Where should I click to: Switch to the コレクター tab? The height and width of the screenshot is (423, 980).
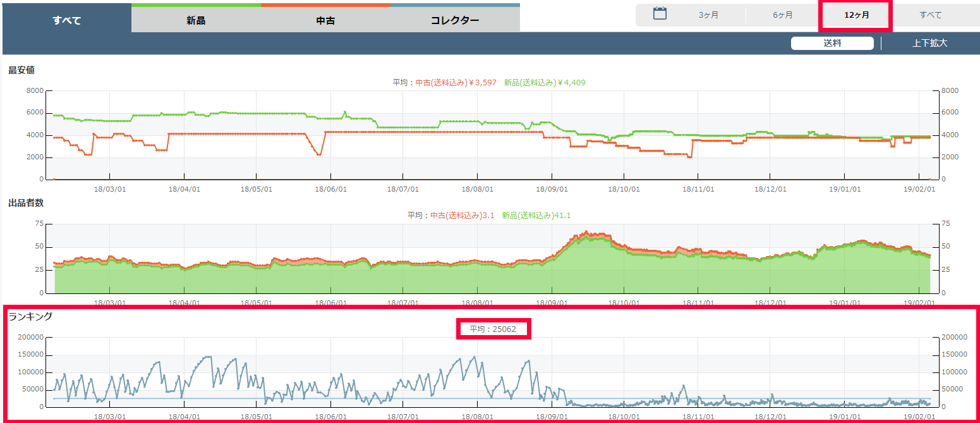(x=455, y=20)
